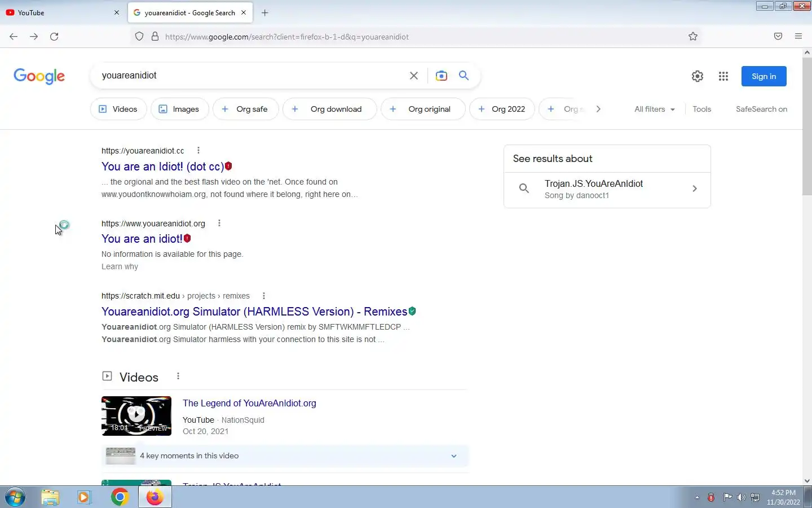
Task: Open the Google apps grid
Action: [x=723, y=76]
